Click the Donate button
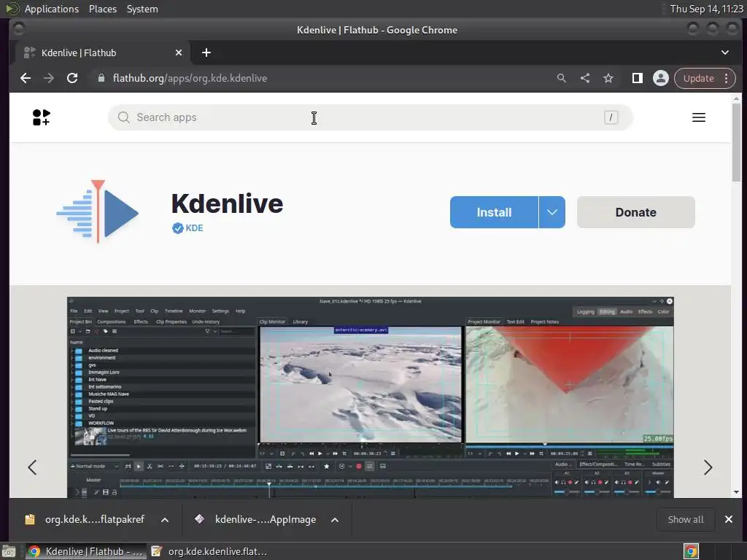Screen dimensions: 747x560 [x=635, y=212]
